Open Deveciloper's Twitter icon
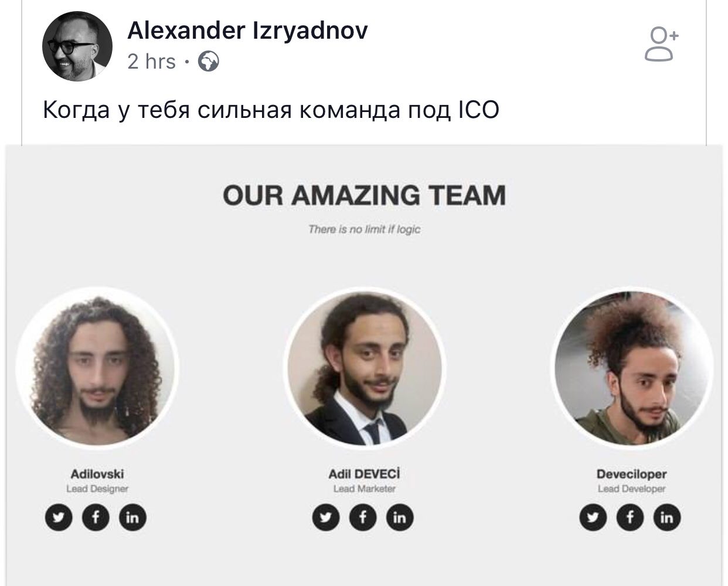 tap(593, 518)
